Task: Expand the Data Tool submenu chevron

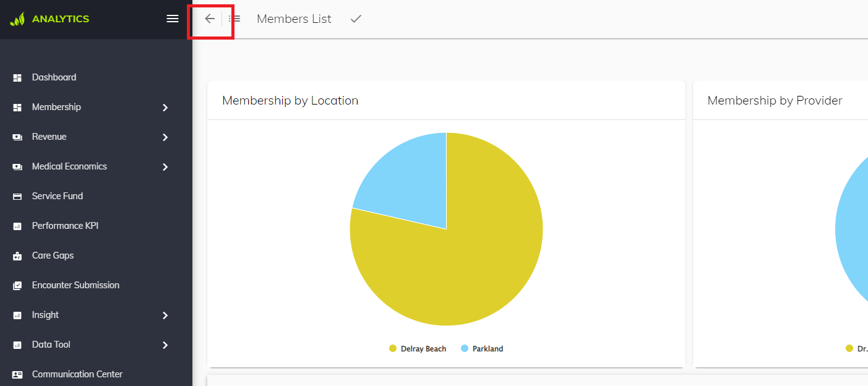Action: [165, 345]
